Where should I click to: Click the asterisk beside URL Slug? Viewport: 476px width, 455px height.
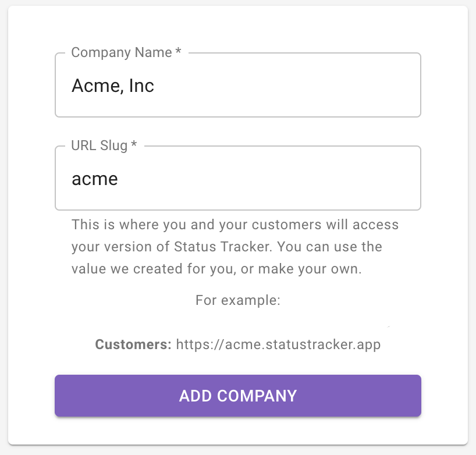pos(134,144)
